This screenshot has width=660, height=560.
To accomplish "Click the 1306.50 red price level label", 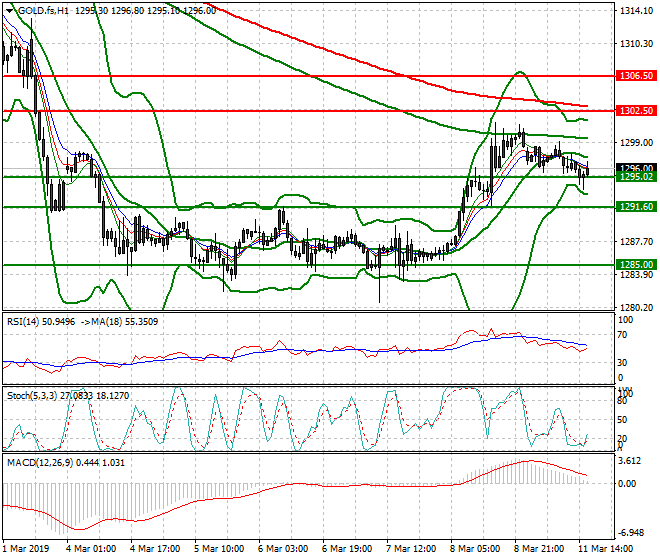I will pos(636,76).
